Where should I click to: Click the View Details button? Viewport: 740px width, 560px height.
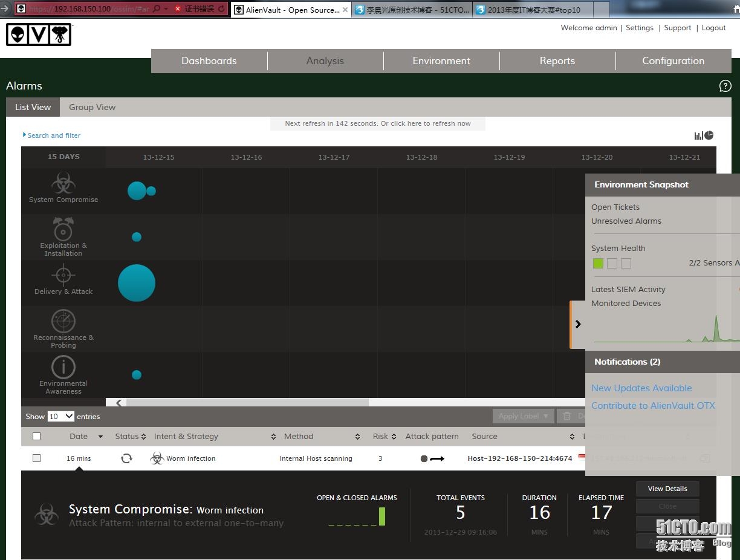tap(667, 489)
